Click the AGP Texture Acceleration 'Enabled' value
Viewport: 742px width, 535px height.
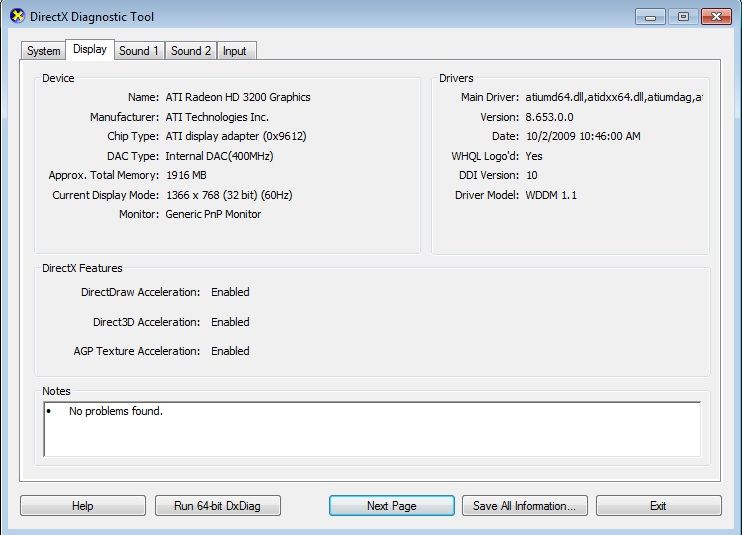230,351
